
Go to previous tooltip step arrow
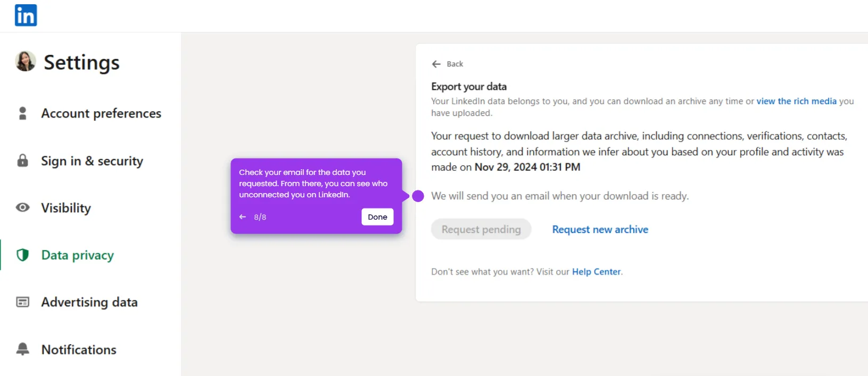(x=243, y=217)
